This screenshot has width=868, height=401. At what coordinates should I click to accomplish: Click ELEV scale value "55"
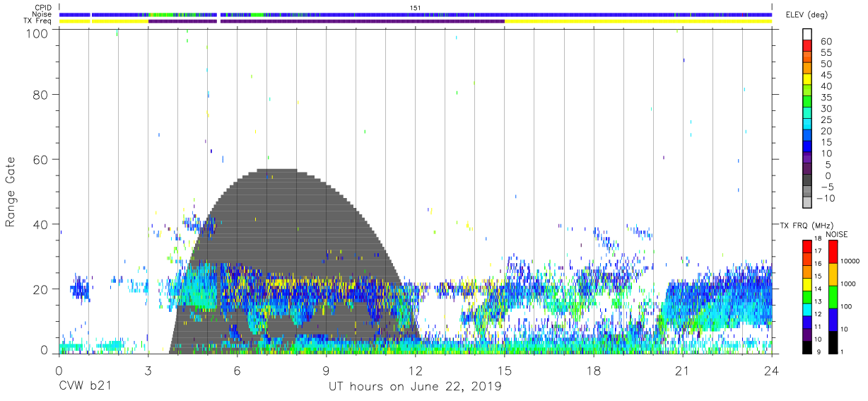[826, 53]
